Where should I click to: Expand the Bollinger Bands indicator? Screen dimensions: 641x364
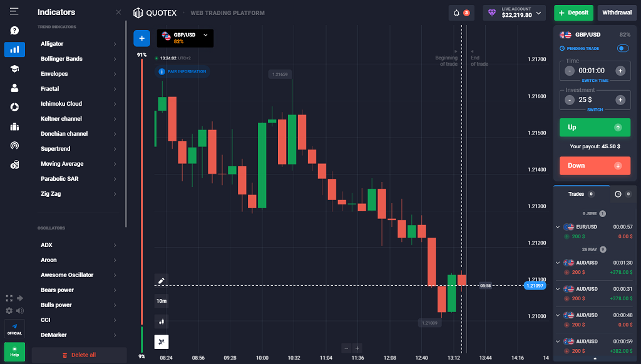click(x=78, y=59)
